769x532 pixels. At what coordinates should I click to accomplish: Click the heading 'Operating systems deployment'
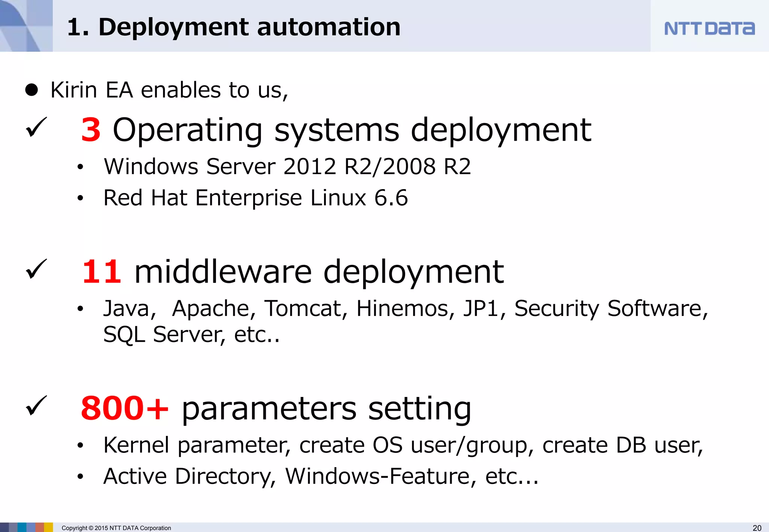click(x=352, y=131)
